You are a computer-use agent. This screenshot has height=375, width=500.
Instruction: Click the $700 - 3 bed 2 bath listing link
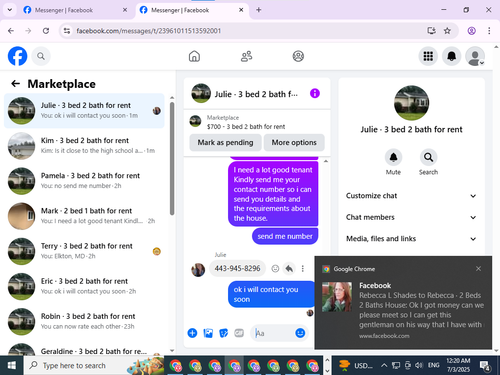246,127
